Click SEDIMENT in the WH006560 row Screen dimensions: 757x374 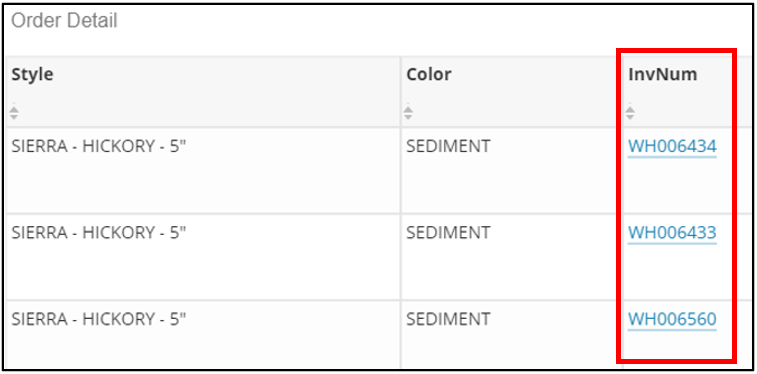[x=448, y=319]
